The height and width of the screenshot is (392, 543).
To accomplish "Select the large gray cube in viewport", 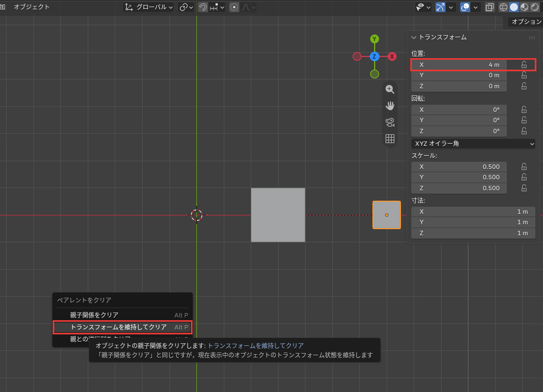I will [278, 215].
